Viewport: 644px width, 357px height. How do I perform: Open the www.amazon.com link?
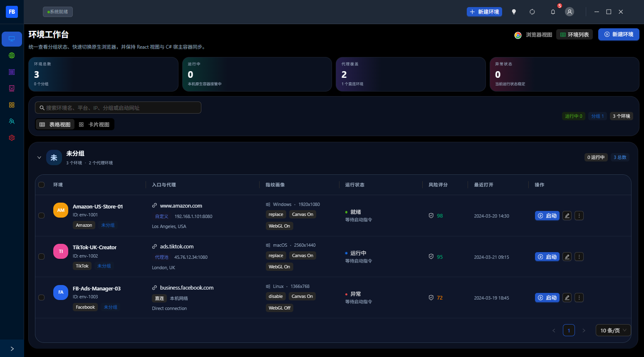click(181, 206)
